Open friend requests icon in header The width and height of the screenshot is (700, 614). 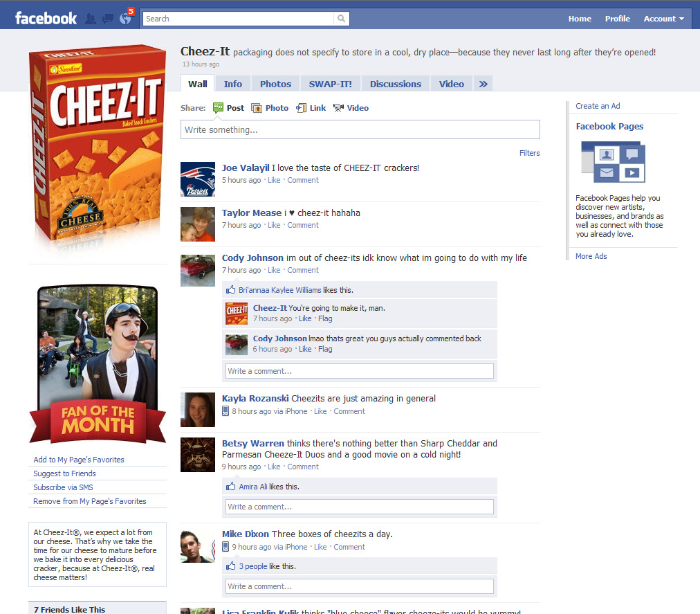click(91, 19)
